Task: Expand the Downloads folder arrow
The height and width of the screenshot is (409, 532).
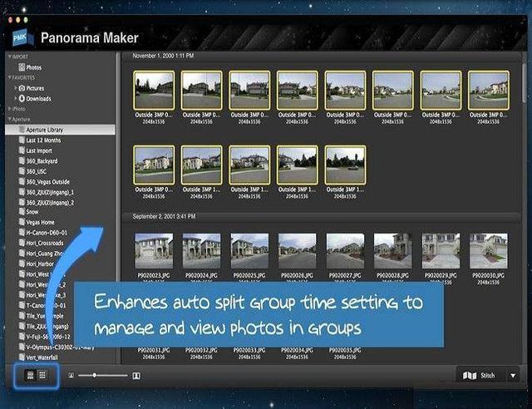Action: point(15,98)
